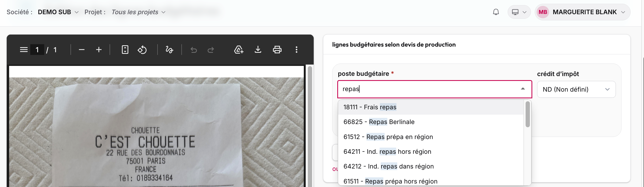The image size is (644, 187).
Task: Select 18111 - Frais repas
Action: (x=431, y=107)
